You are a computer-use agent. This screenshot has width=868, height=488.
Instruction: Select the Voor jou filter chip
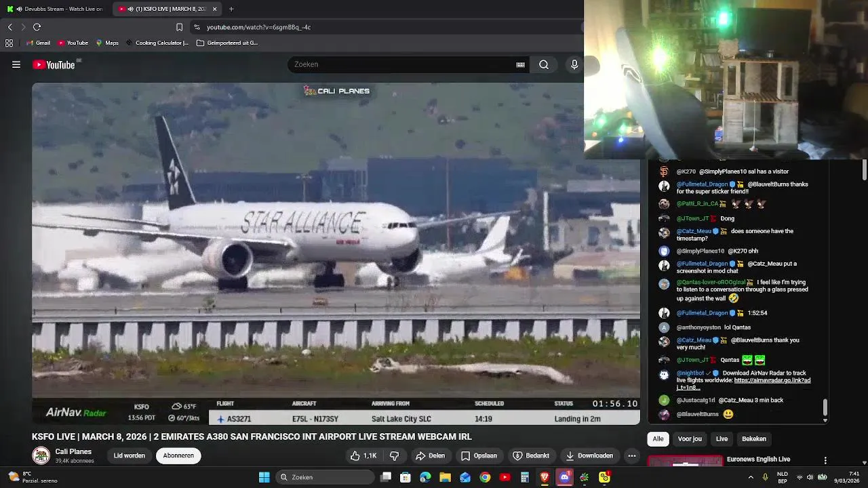click(x=690, y=439)
